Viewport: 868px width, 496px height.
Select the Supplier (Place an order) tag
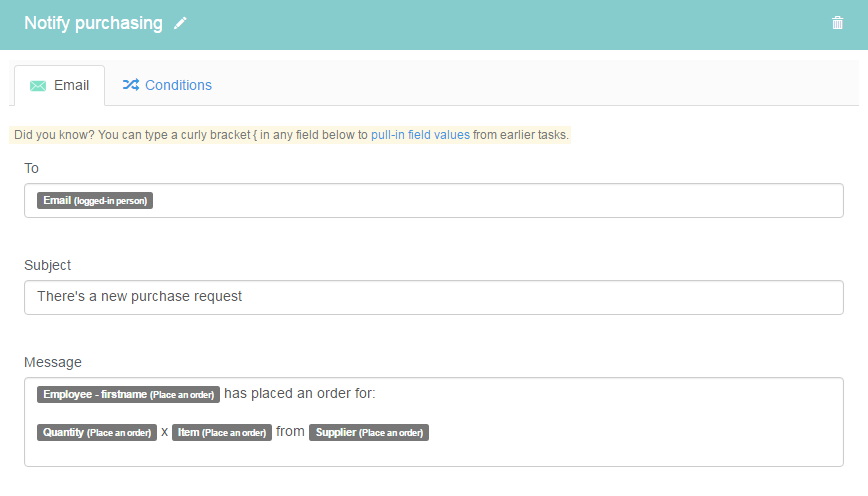pyautogui.click(x=369, y=432)
